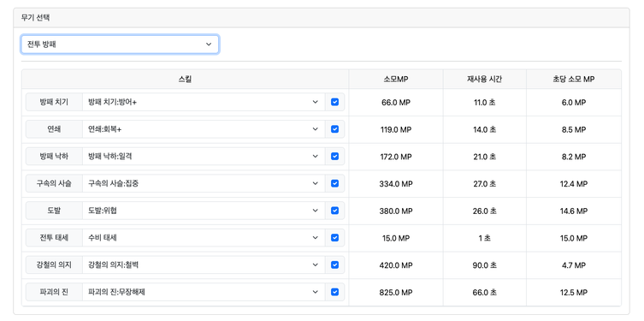Uncheck the 전투 태세 row checkbox
The width and height of the screenshot is (644, 321).
click(x=334, y=238)
